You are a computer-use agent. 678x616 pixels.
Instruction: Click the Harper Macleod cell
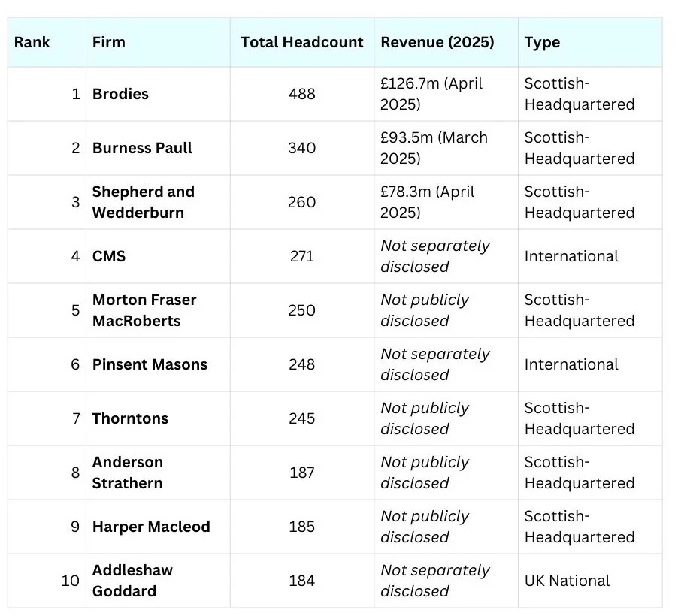pos(151,527)
